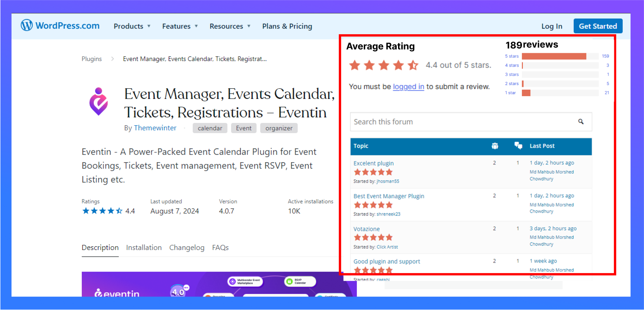644x310 pixels.
Task: Select the calendar tag
Action: click(210, 128)
